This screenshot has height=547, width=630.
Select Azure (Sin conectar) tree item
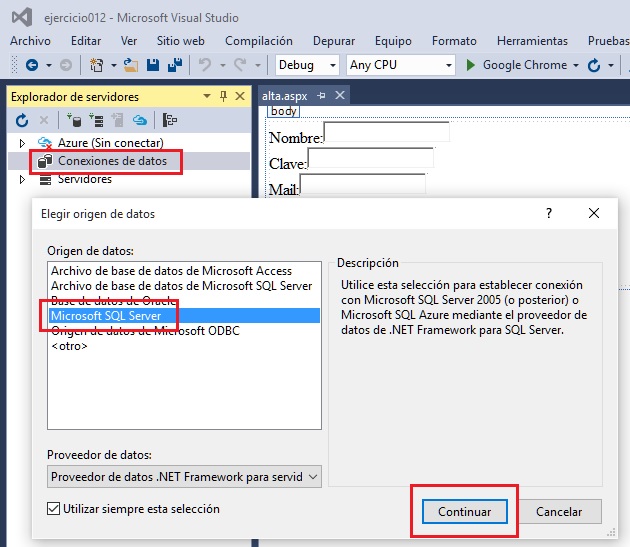tap(110, 143)
